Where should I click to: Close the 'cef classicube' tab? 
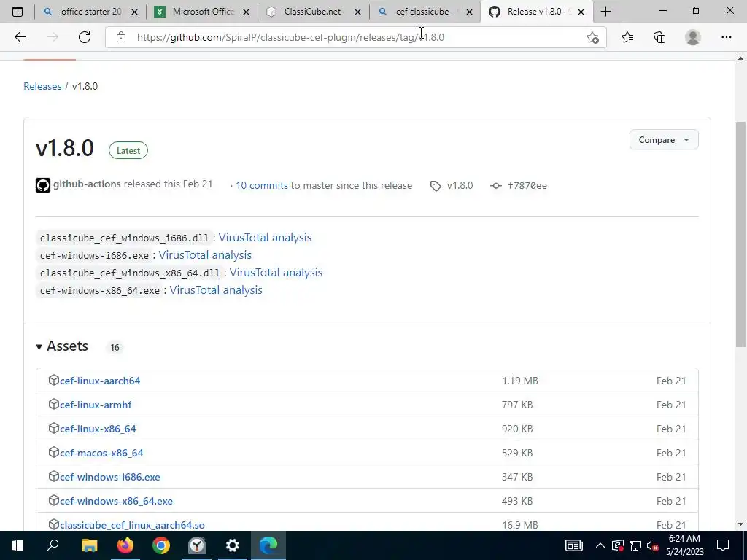click(x=469, y=12)
